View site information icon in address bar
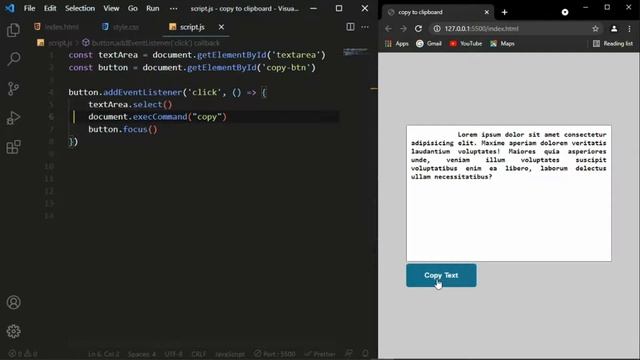 [437, 29]
